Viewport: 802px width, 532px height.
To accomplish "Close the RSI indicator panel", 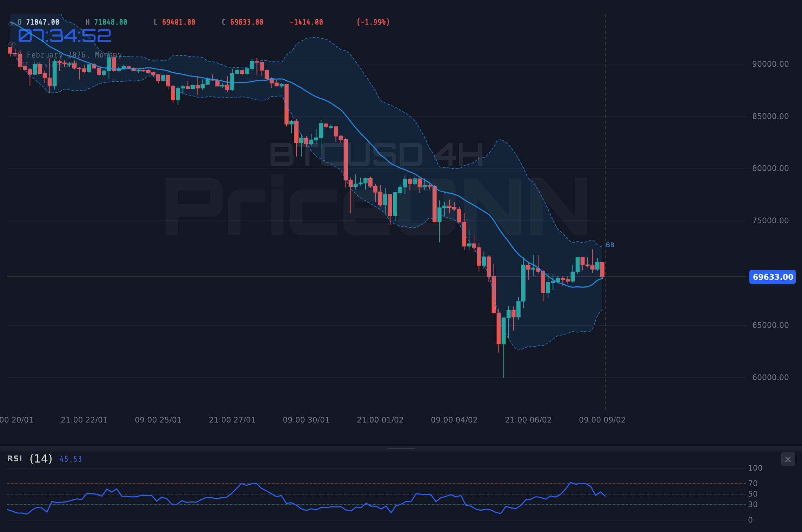I will [x=788, y=459].
